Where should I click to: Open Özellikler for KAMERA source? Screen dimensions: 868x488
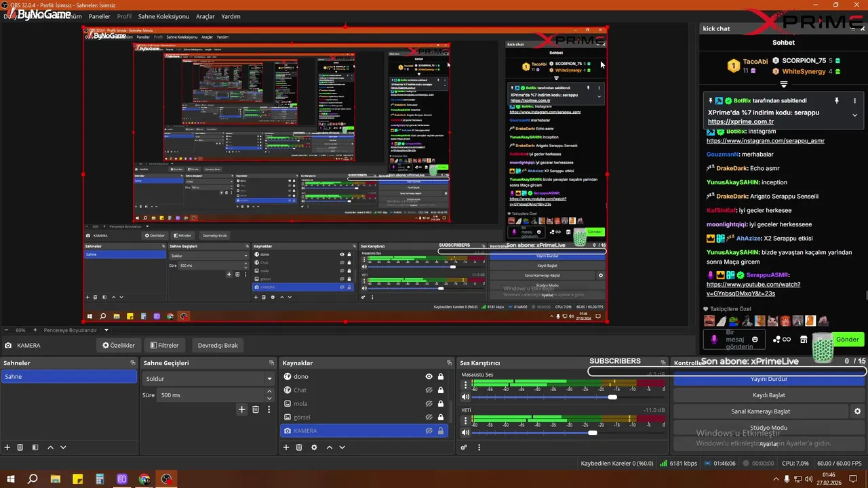click(x=119, y=345)
